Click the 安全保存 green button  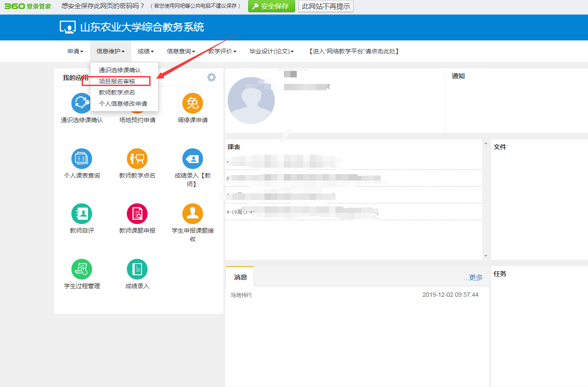(x=271, y=6)
